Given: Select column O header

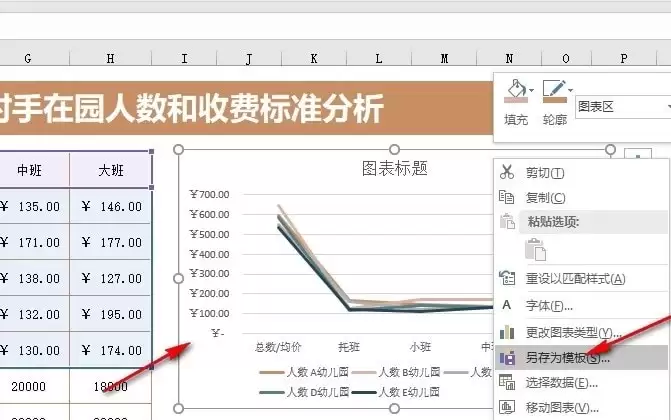Looking at the screenshot, I should tap(566, 59).
